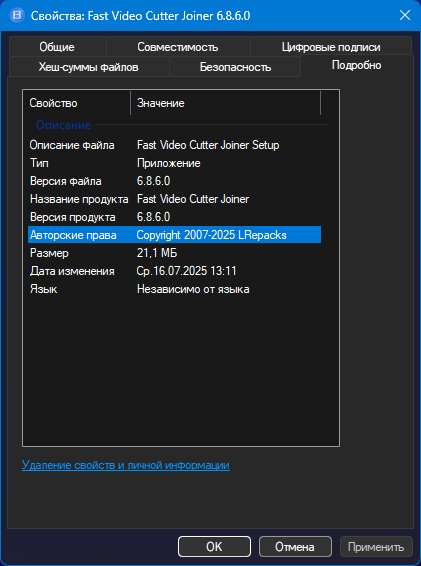This screenshot has width=421, height=566.
Task: Switch to Хеш-суммы файлов tab
Action: point(88,67)
